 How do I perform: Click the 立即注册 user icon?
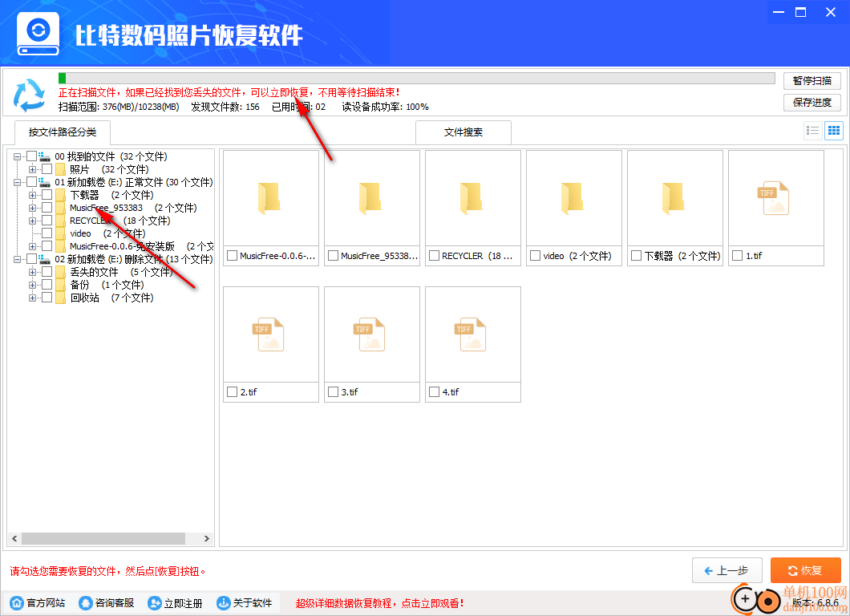tap(155, 602)
